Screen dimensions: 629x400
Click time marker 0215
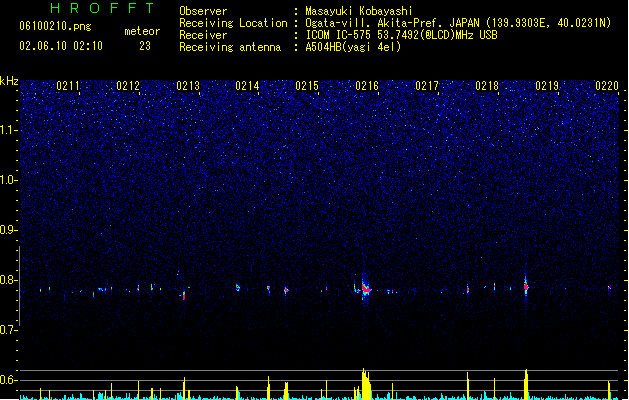tap(307, 86)
